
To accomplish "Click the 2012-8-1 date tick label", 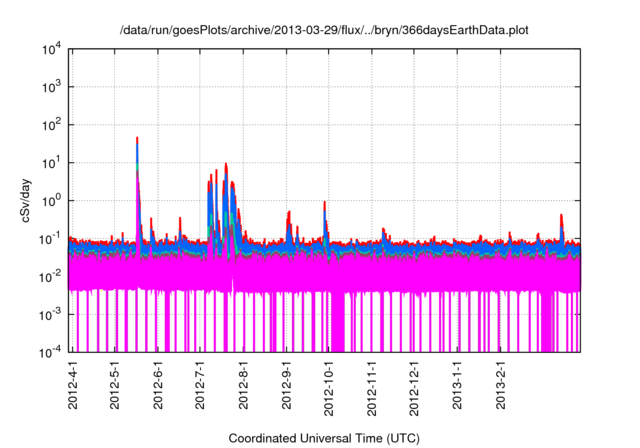I will 244,386.
